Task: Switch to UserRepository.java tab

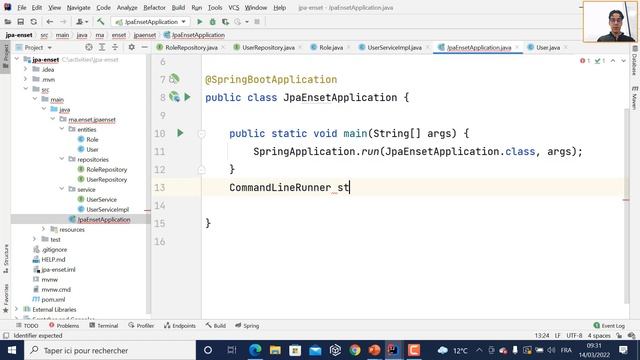Action: 268,48
